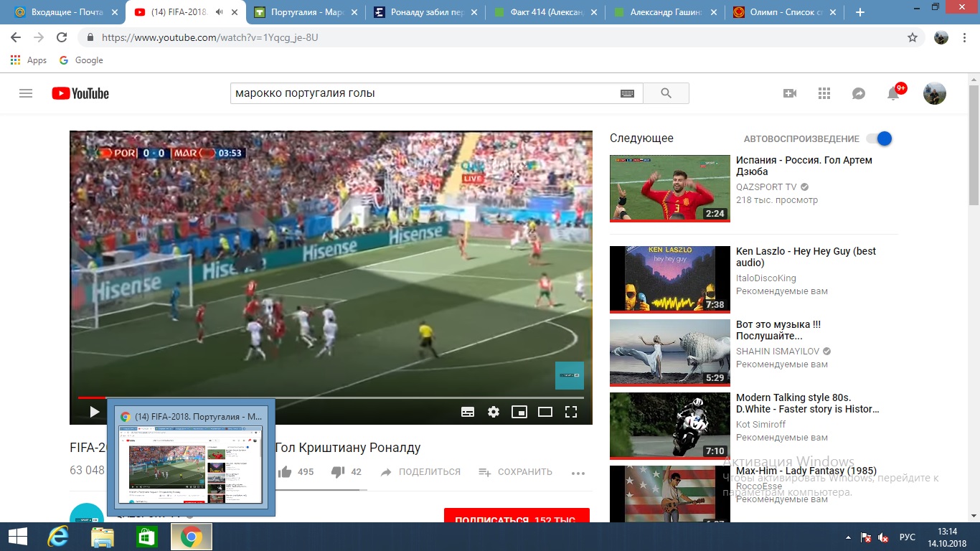This screenshot has width=980, height=551.
Task: Open more actions three-dot menu under video
Action: click(x=578, y=473)
